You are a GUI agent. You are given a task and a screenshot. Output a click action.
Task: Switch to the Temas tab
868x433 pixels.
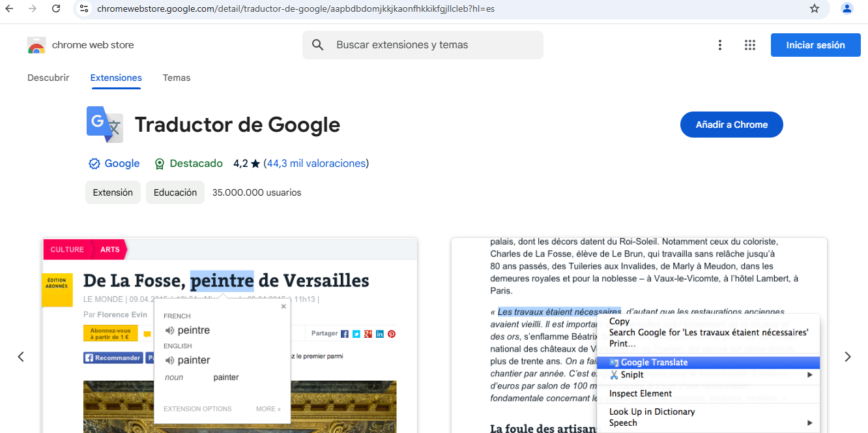pyautogui.click(x=177, y=78)
